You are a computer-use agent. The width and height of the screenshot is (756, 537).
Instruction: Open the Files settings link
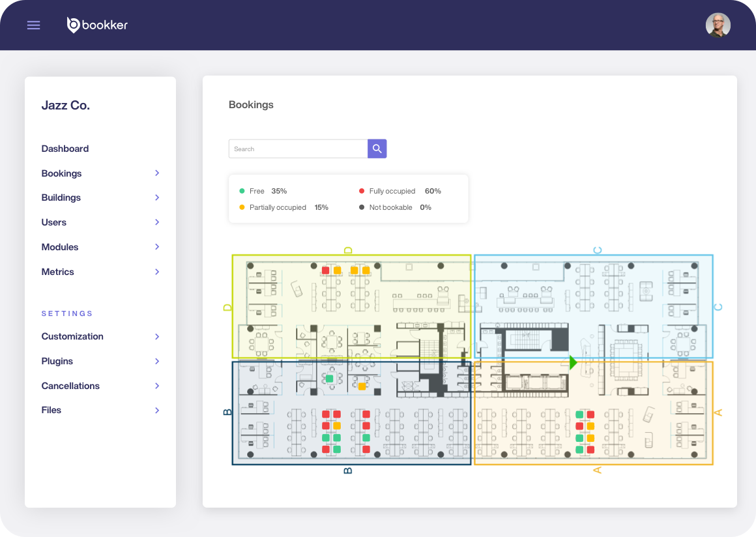51,410
